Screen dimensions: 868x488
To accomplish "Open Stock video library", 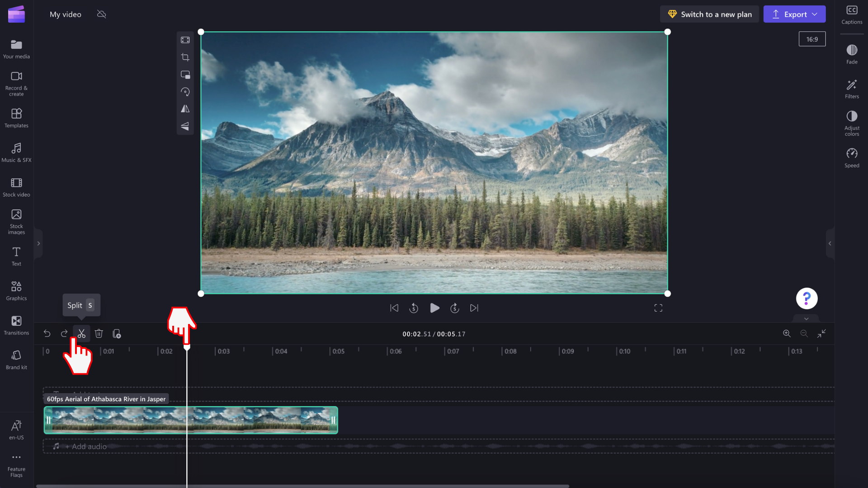I will point(16,187).
